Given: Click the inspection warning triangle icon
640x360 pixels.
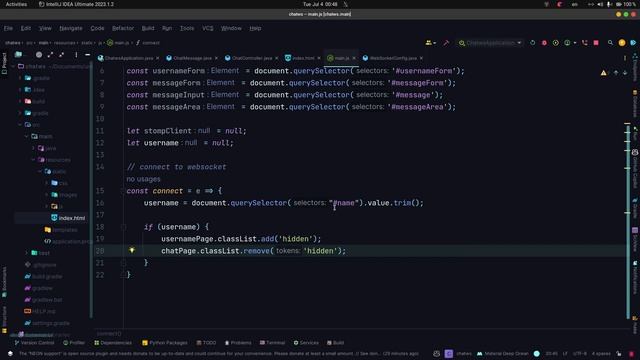Looking at the screenshot, I should (603, 73).
